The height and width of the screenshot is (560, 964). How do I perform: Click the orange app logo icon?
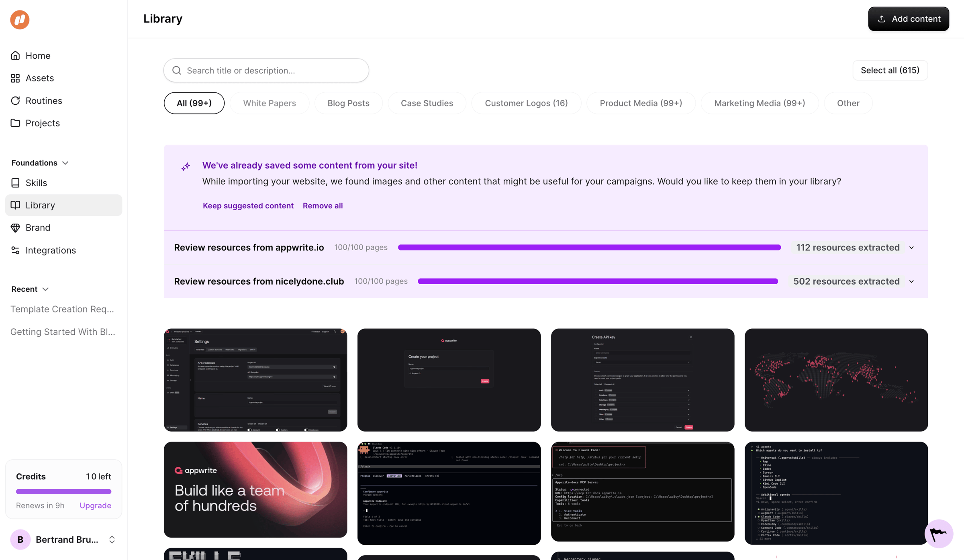coord(20,20)
